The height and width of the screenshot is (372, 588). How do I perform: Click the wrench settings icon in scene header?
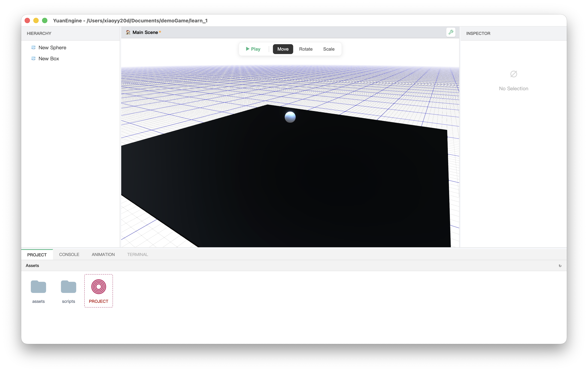[451, 32]
